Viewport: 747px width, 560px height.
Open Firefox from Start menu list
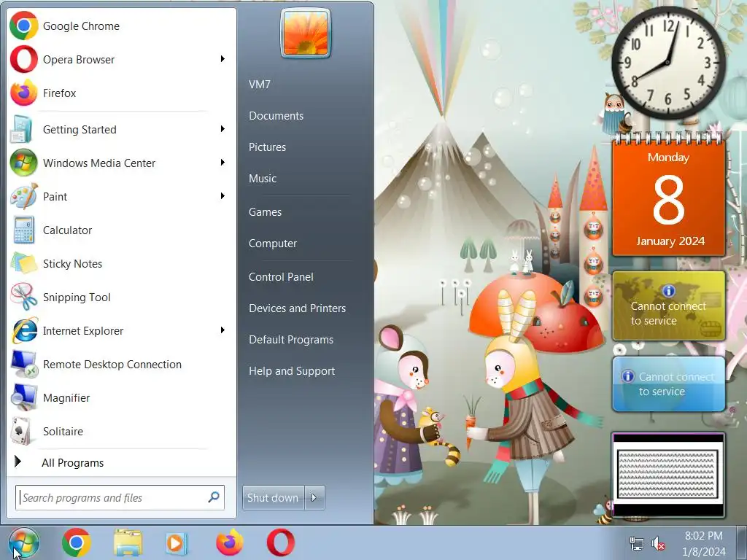(x=122, y=93)
